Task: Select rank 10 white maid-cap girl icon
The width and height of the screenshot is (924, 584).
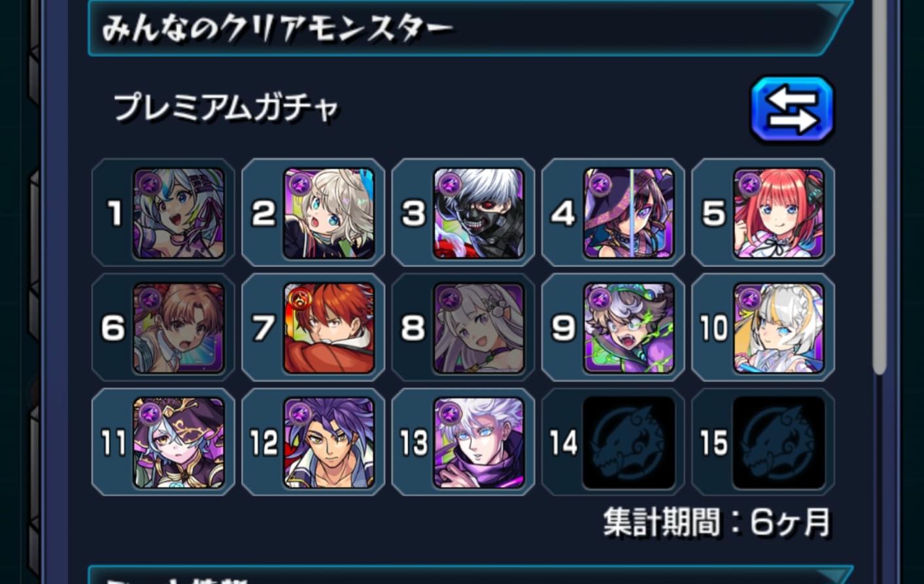Action: click(779, 328)
